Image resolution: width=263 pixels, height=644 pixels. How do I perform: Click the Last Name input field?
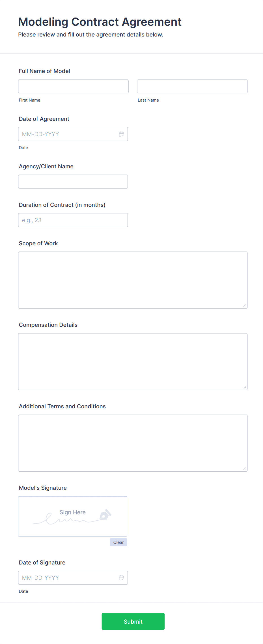[192, 86]
